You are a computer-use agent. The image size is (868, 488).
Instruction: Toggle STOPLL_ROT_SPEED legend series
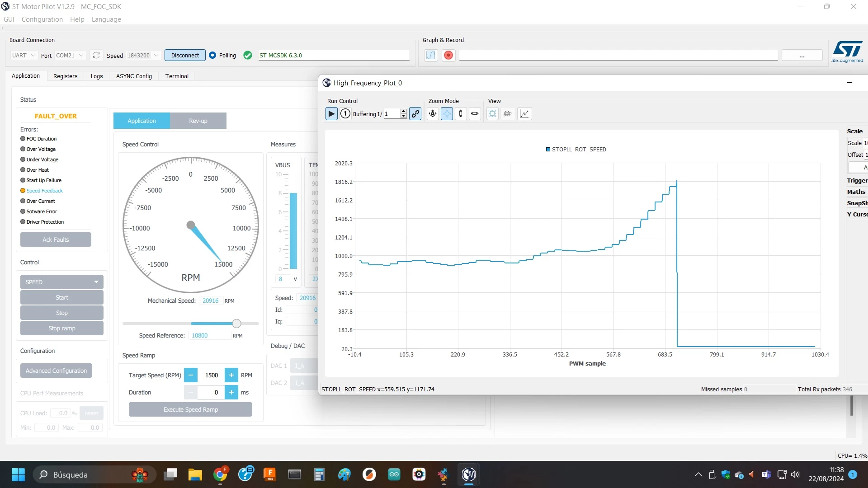pyautogui.click(x=576, y=149)
